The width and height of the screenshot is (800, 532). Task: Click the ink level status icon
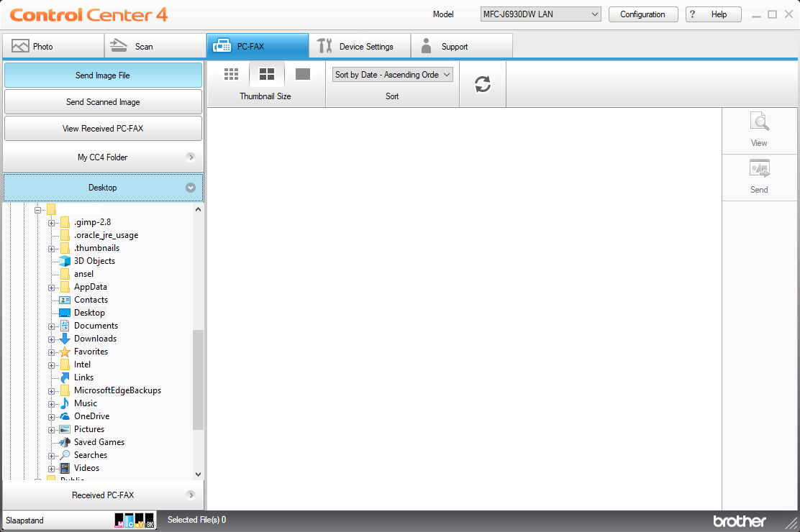[x=135, y=520]
